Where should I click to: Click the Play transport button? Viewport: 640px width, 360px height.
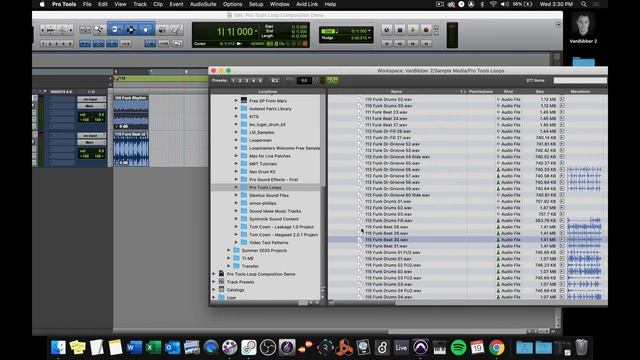click(x=413, y=30)
